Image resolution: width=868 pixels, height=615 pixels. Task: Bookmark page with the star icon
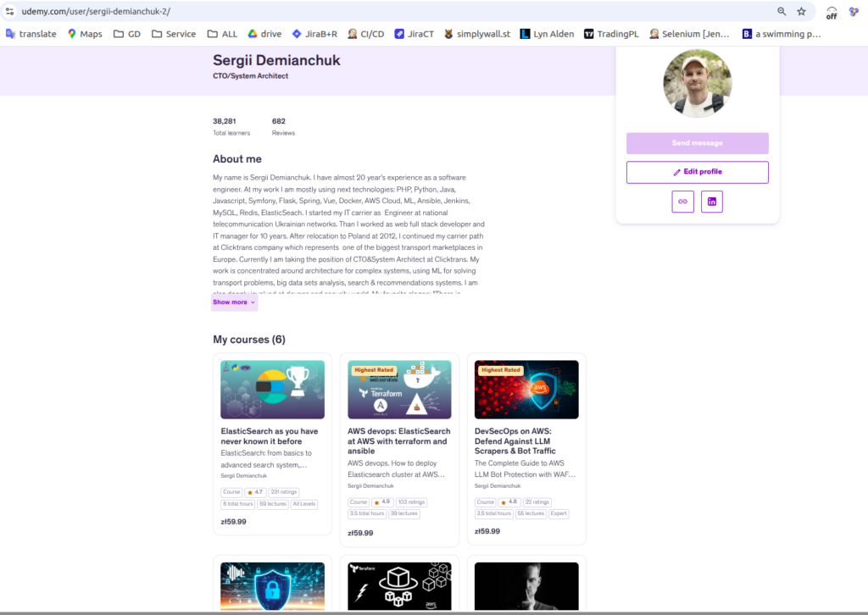pyautogui.click(x=801, y=12)
